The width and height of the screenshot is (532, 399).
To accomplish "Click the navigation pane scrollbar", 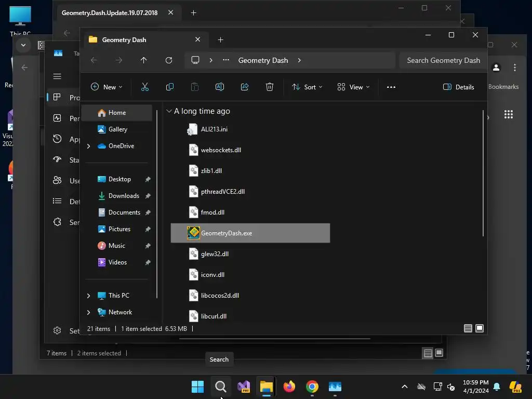I will (x=157, y=204).
